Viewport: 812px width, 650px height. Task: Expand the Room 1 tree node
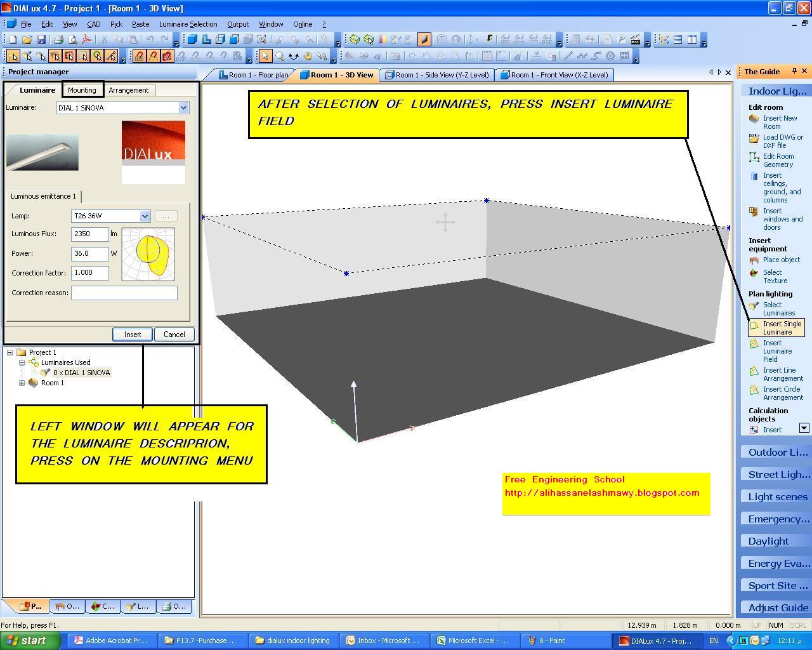pos(22,383)
